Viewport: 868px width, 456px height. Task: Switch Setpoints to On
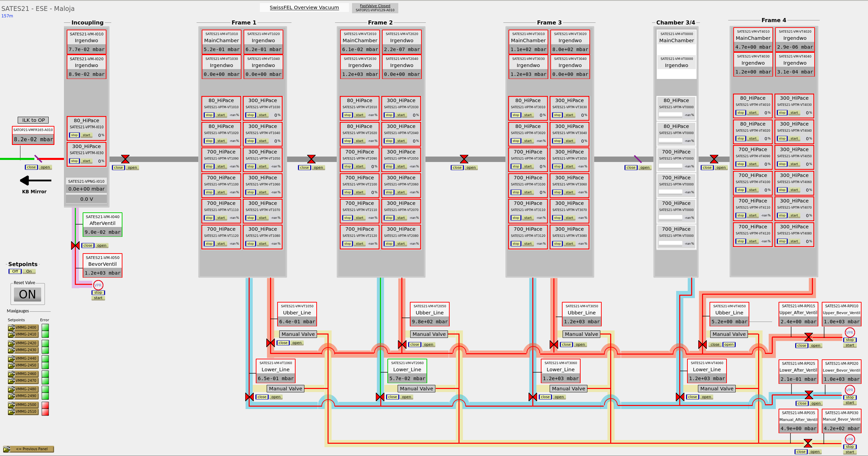tap(29, 271)
